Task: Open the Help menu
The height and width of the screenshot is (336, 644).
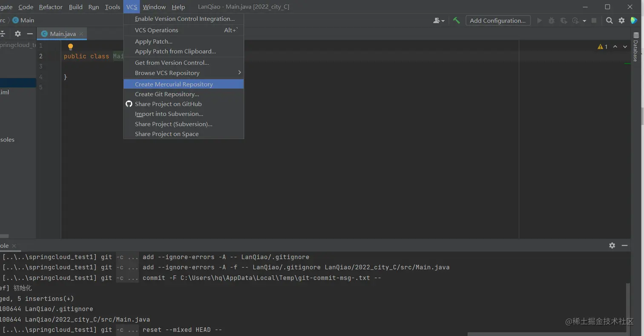Action: (178, 7)
